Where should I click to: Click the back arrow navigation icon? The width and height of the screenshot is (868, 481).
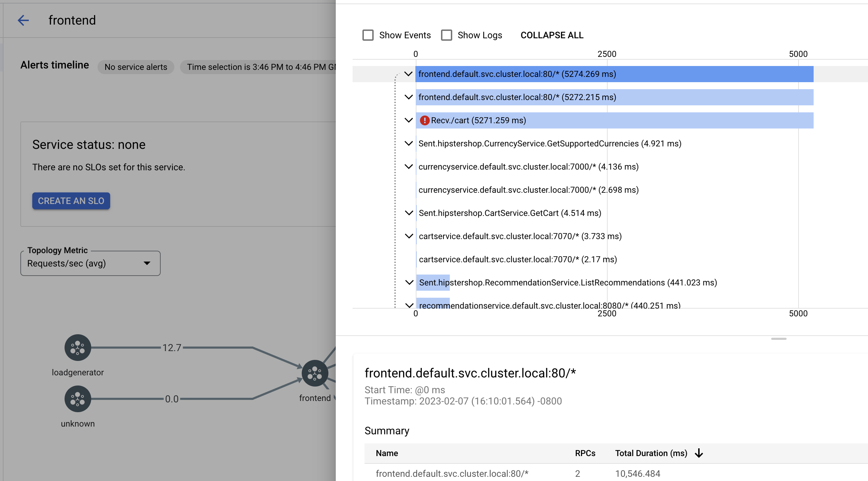tap(21, 20)
